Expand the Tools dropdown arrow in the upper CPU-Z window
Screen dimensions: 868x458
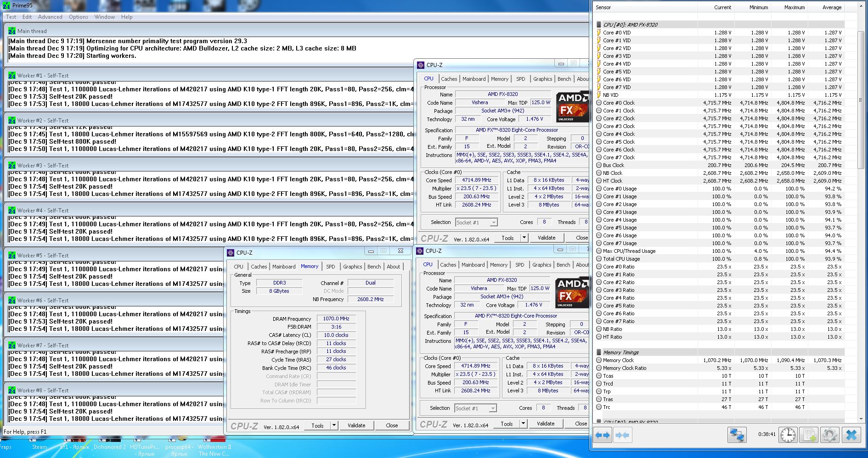(x=524, y=238)
